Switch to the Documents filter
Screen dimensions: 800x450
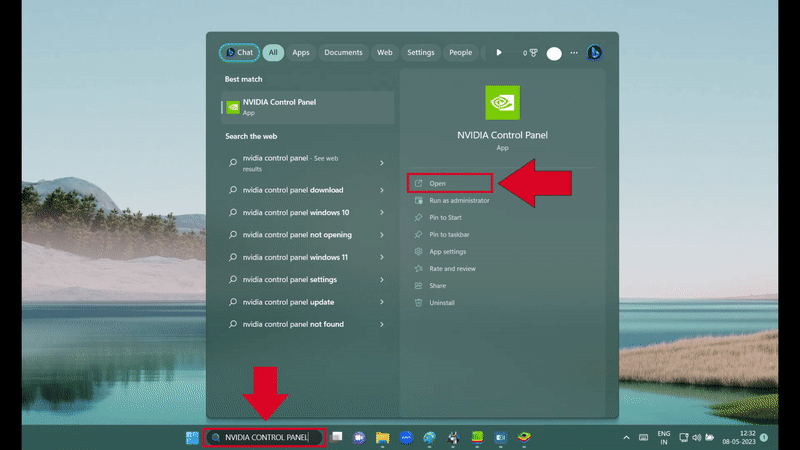coord(343,53)
